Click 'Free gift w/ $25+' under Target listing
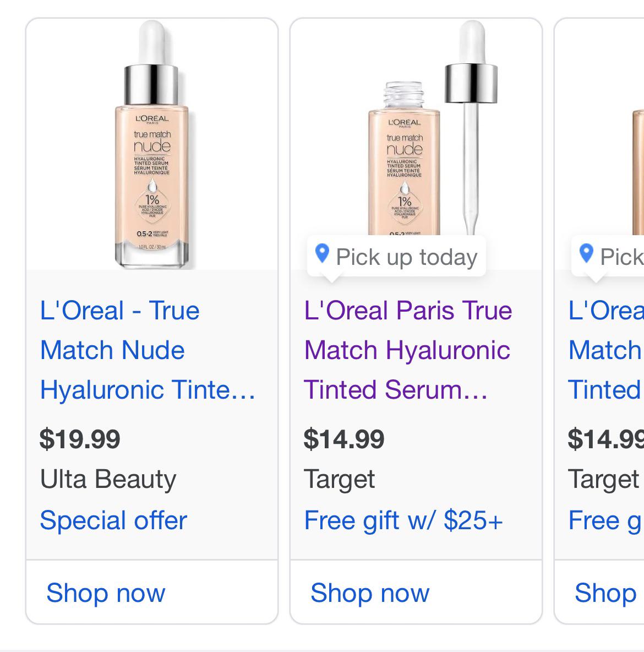Image resolution: width=644 pixels, height=652 pixels. [405, 520]
